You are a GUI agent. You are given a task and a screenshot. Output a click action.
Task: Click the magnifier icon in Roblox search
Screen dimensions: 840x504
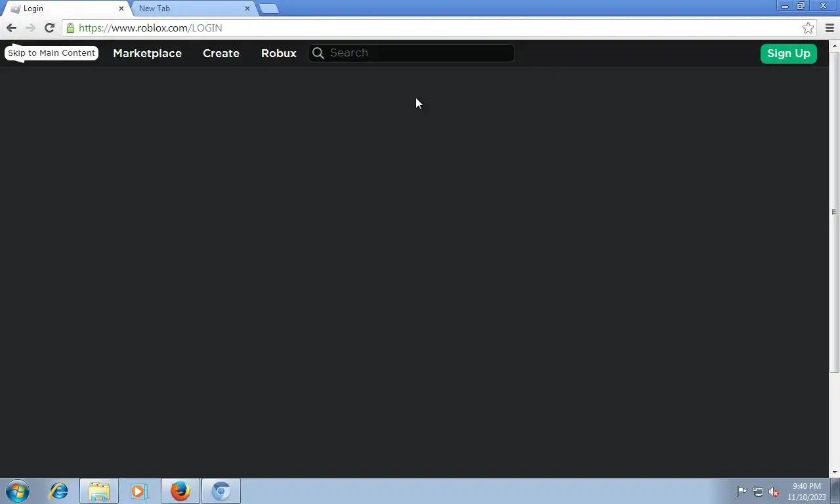pos(318,53)
